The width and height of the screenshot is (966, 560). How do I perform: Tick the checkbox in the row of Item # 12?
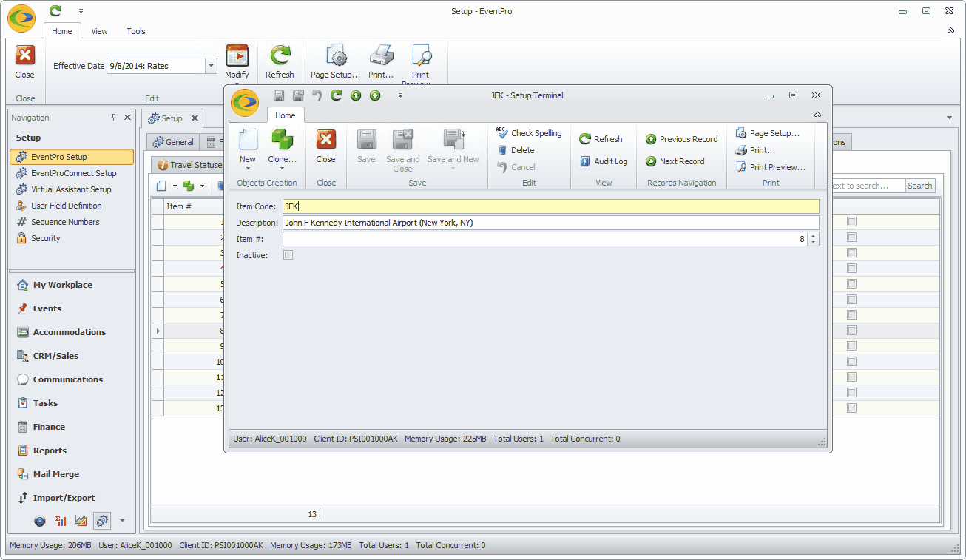[x=851, y=393]
